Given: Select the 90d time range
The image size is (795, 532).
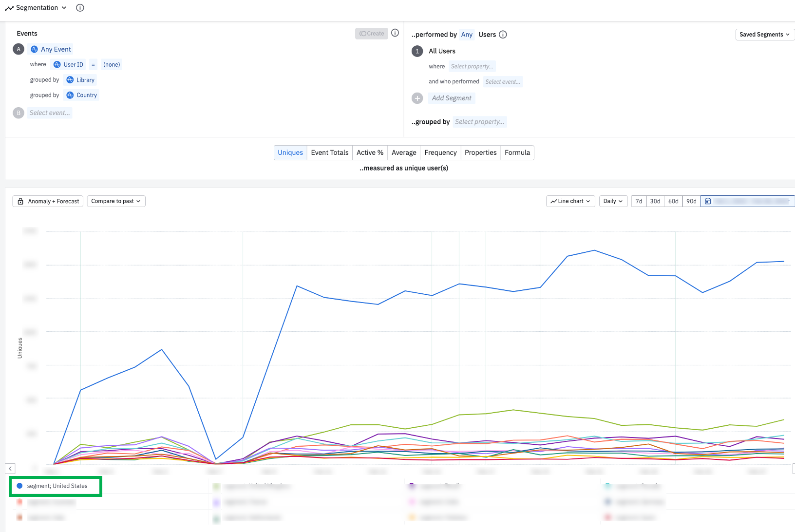Looking at the screenshot, I should click(691, 201).
